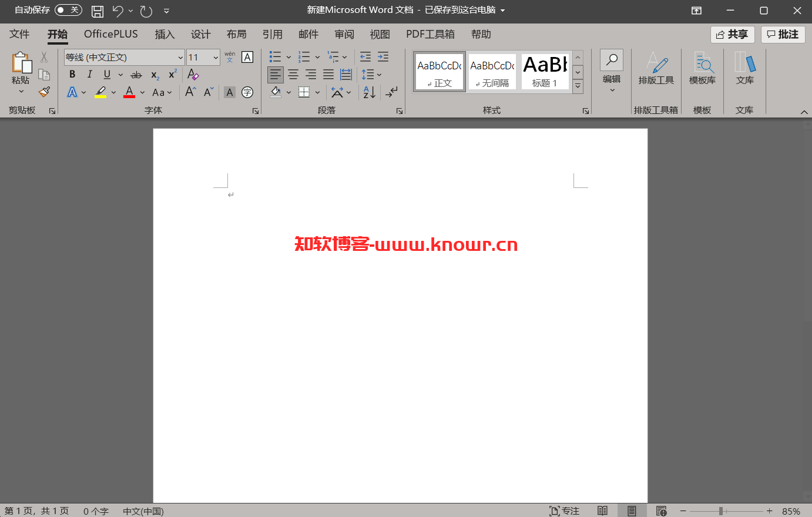This screenshot has width=812, height=517.
Task: Decrease paragraph indent
Action: [365, 57]
